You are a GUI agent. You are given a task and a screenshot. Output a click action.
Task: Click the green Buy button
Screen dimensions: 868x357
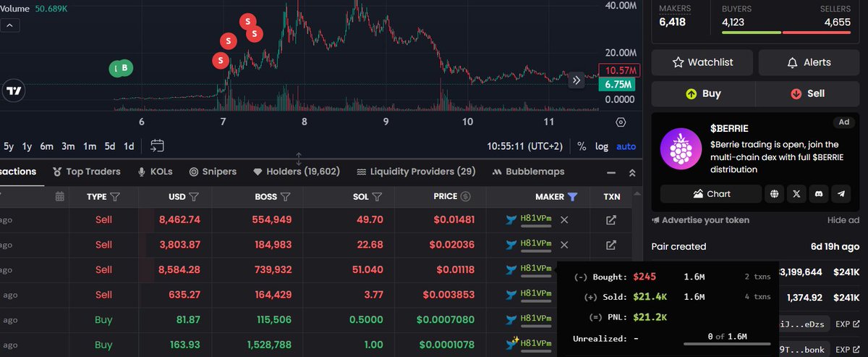click(x=703, y=93)
